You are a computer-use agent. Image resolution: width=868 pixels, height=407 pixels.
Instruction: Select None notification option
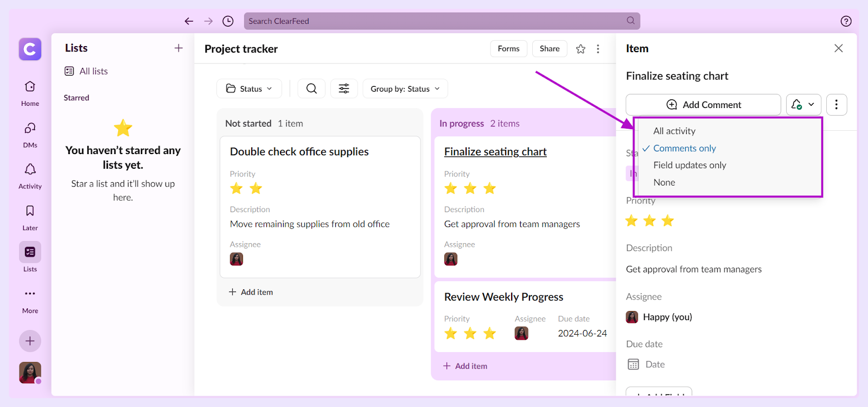(x=664, y=182)
